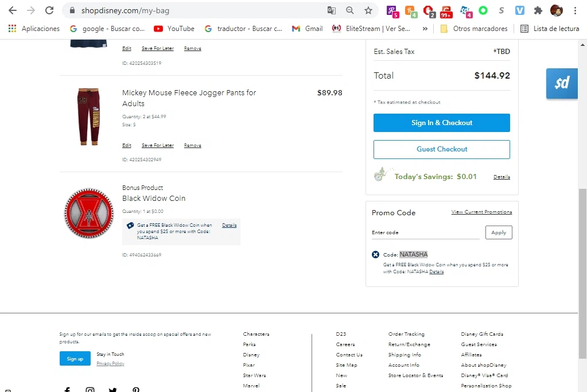Click the Facebook footer icon
This screenshot has height=392, width=587.
pyautogui.click(x=67, y=389)
